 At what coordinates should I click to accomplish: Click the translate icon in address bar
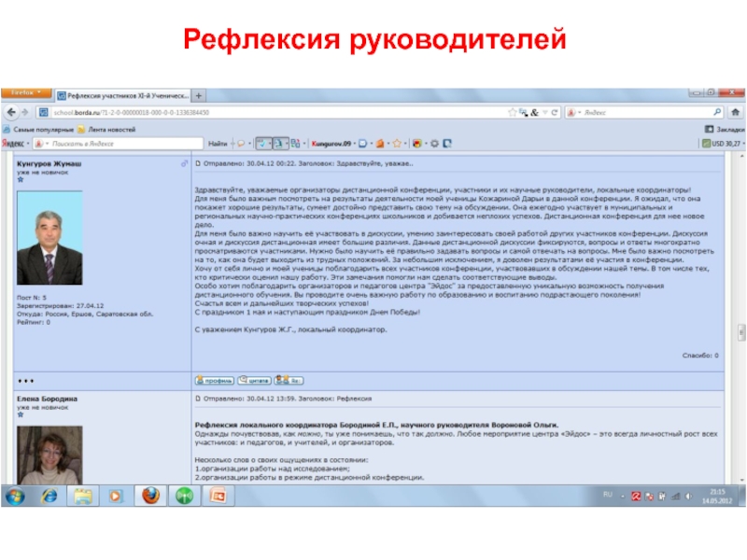click(x=524, y=112)
